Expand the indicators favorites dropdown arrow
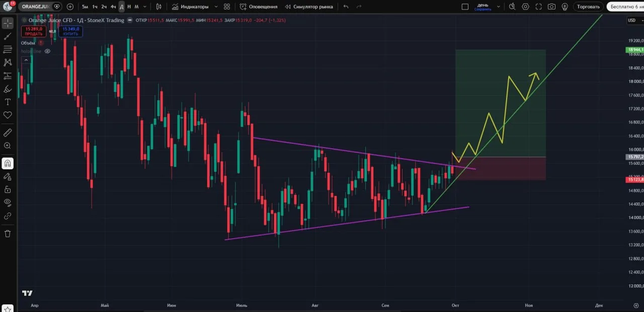 (x=216, y=7)
